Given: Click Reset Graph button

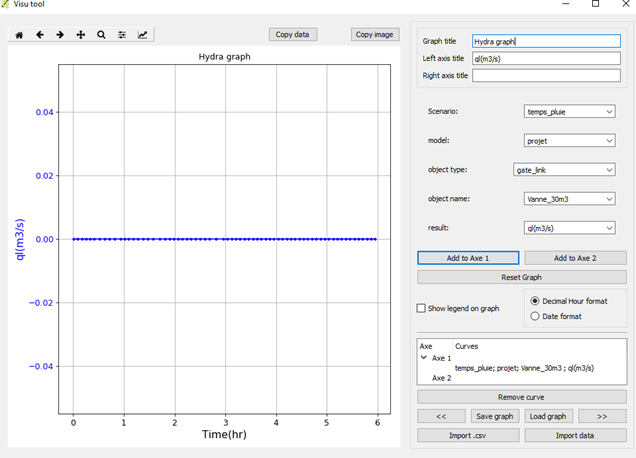Looking at the screenshot, I should click(x=522, y=277).
